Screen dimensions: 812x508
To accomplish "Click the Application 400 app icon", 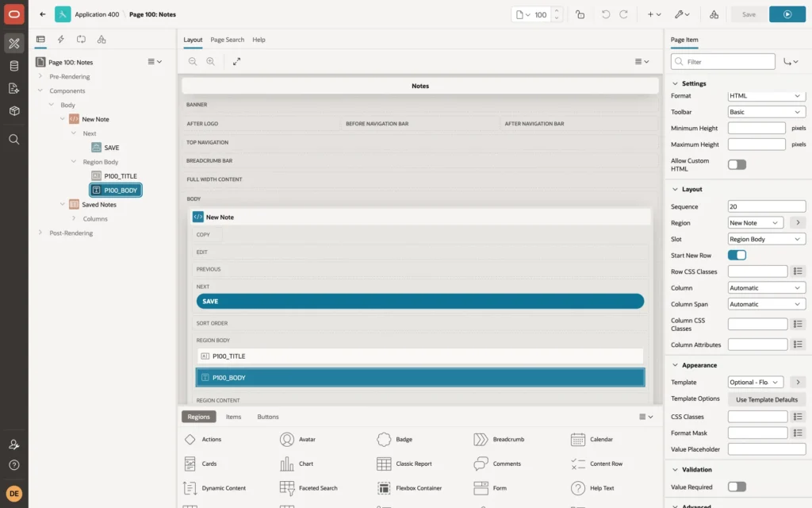I will pyautogui.click(x=63, y=14).
